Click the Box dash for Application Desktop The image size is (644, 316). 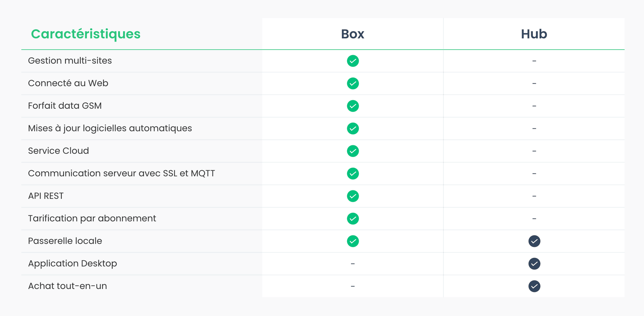pos(353,264)
